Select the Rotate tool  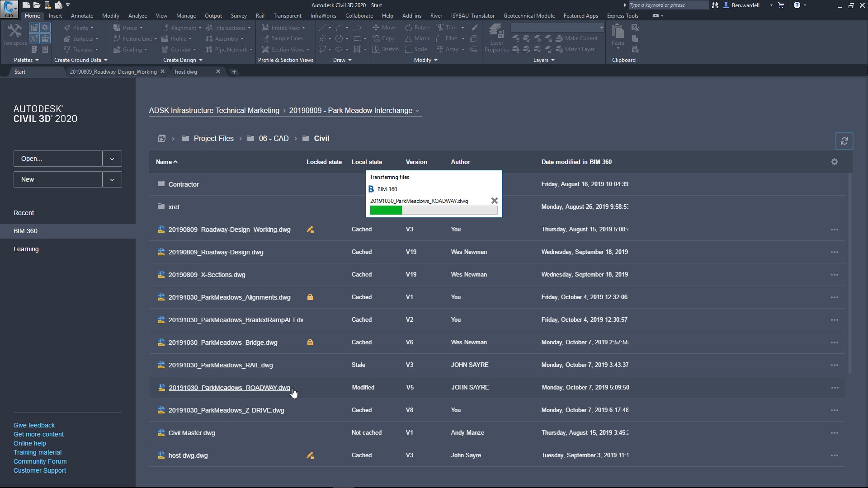coord(417,28)
